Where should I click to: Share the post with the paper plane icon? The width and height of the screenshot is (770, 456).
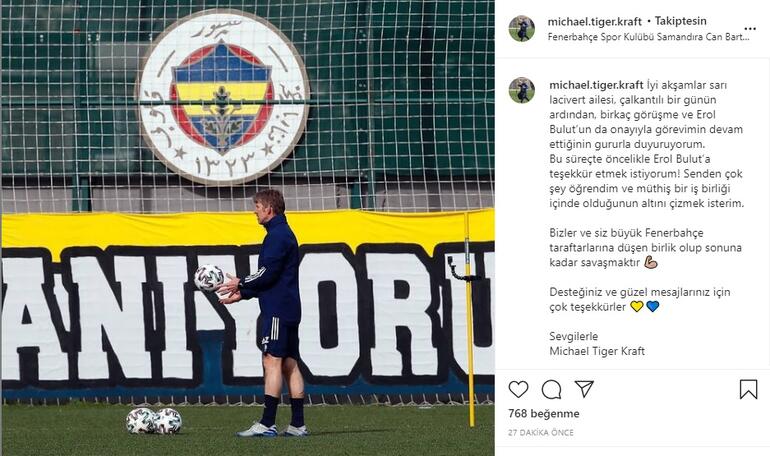tap(584, 389)
